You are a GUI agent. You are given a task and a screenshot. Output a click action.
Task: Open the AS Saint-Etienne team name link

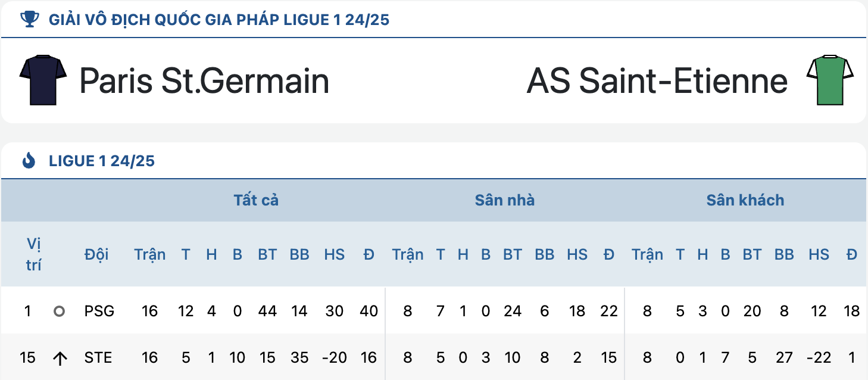tap(657, 80)
